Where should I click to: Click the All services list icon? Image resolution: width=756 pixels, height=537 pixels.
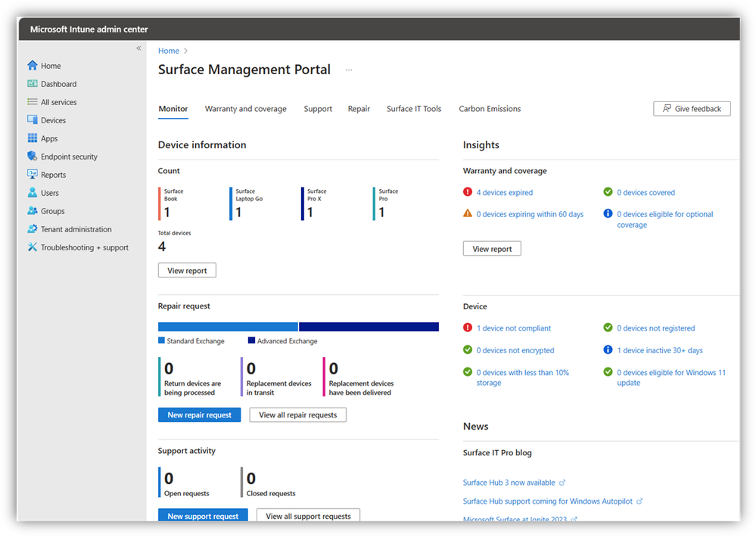(x=33, y=101)
